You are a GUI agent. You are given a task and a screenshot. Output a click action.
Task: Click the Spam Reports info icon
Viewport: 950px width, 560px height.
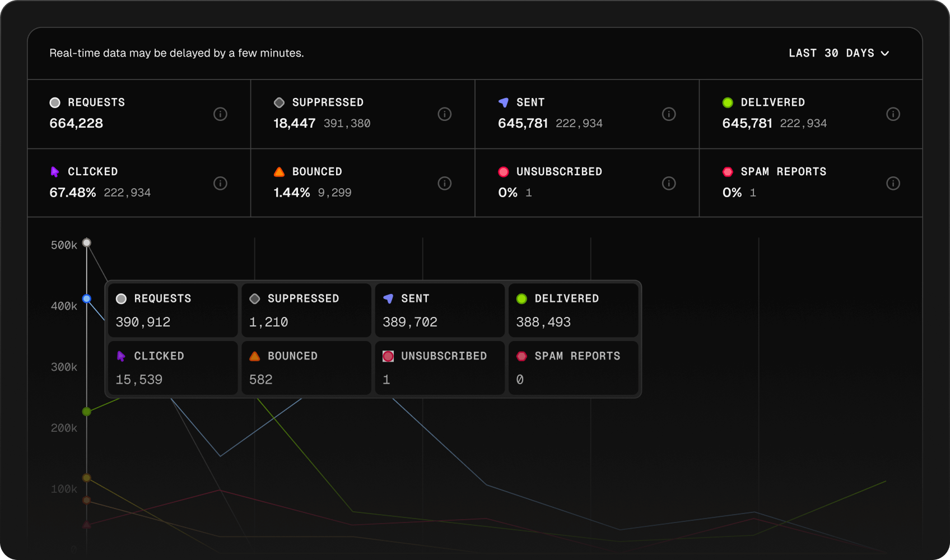(893, 183)
